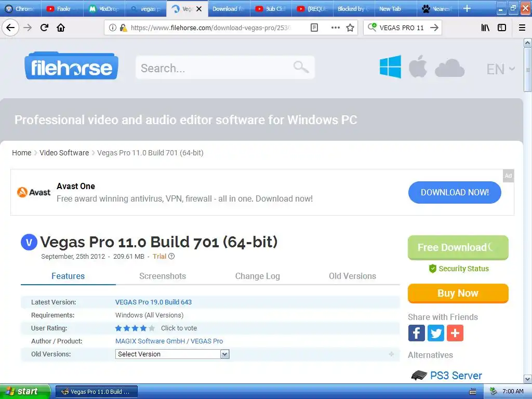The height and width of the screenshot is (399, 532).
Task: Show sidebars toolbar icon
Action: click(502, 28)
